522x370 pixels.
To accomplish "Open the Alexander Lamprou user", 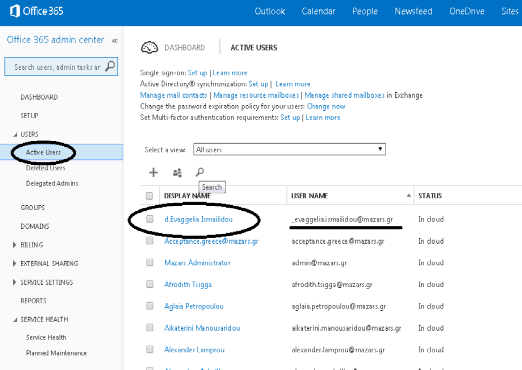I will click(194, 350).
